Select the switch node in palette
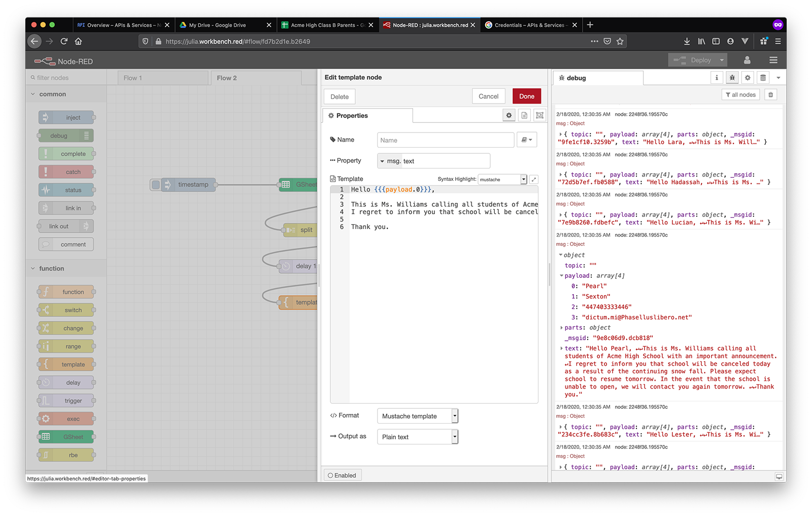812x516 pixels. (x=66, y=310)
